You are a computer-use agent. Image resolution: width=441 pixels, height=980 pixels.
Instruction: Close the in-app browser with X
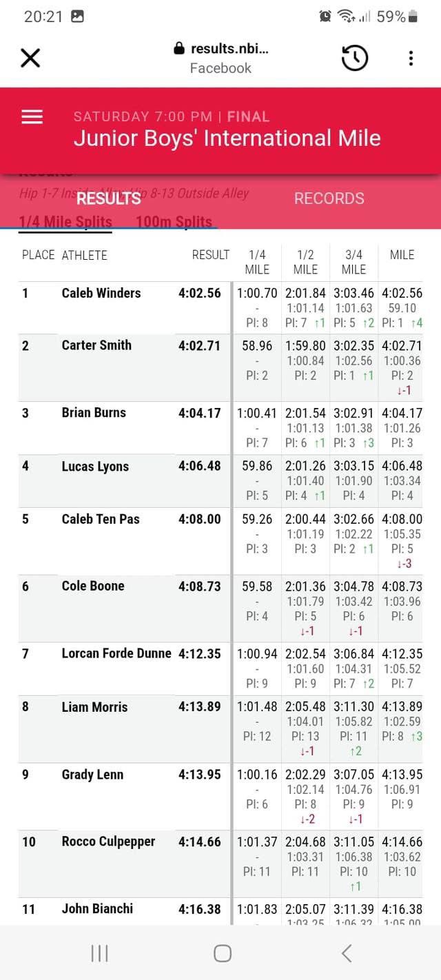(x=30, y=58)
